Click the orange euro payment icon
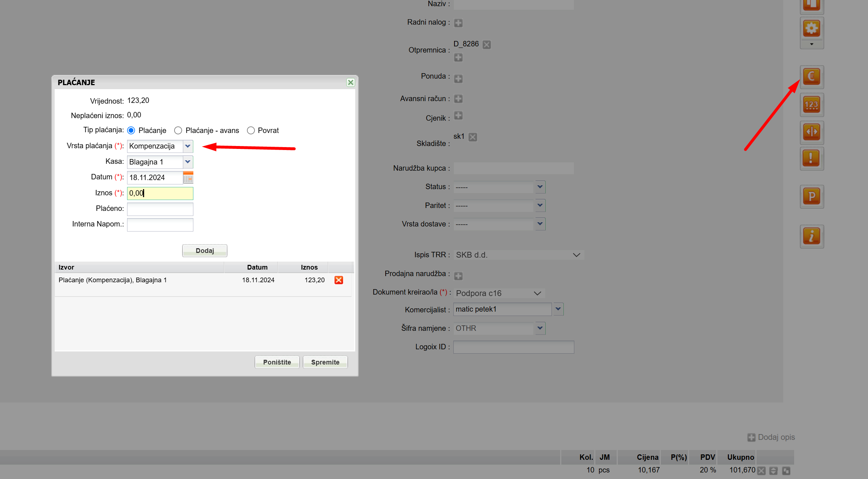Viewport: 868px width, 479px height. pyautogui.click(x=811, y=77)
